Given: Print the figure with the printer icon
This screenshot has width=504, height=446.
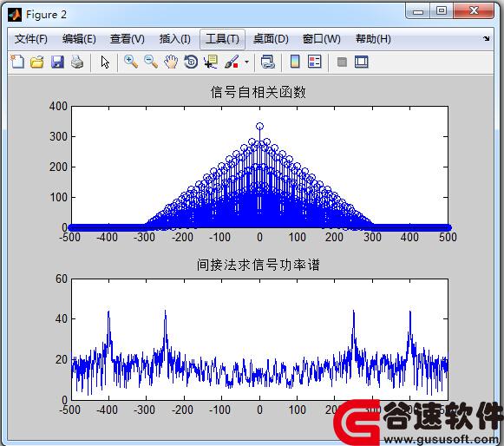Looking at the screenshot, I should coord(77,62).
